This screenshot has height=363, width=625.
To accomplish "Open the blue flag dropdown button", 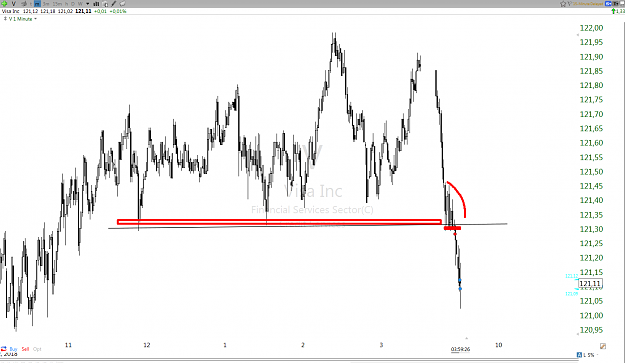I will [x=608, y=4].
